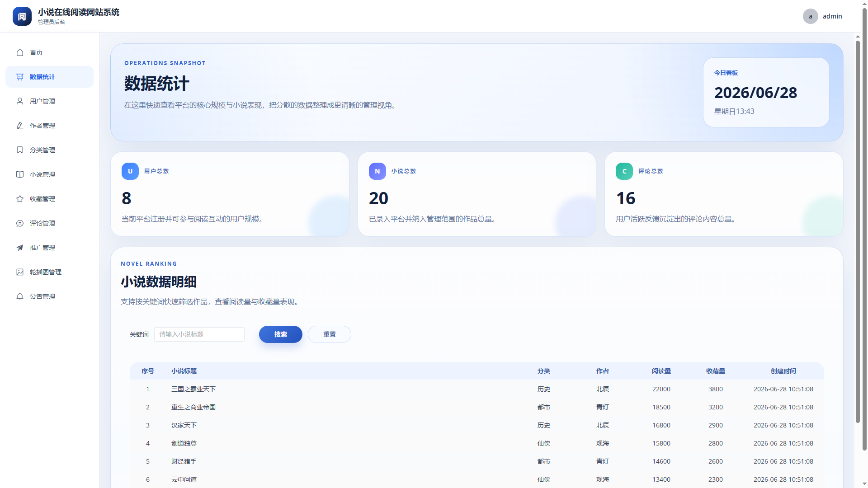The width and height of the screenshot is (868, 488).
Task: Click the book icon beside 小说管理
Action: (x=20, y=174)
